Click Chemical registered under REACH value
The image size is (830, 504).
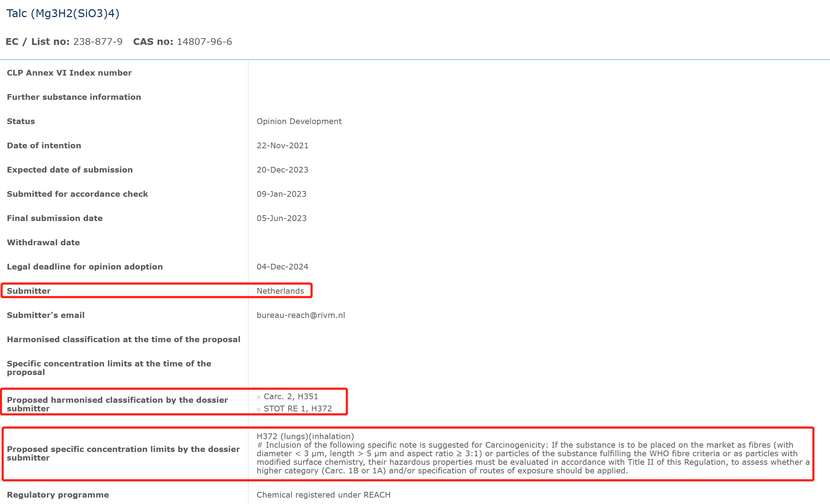[323, 495]
